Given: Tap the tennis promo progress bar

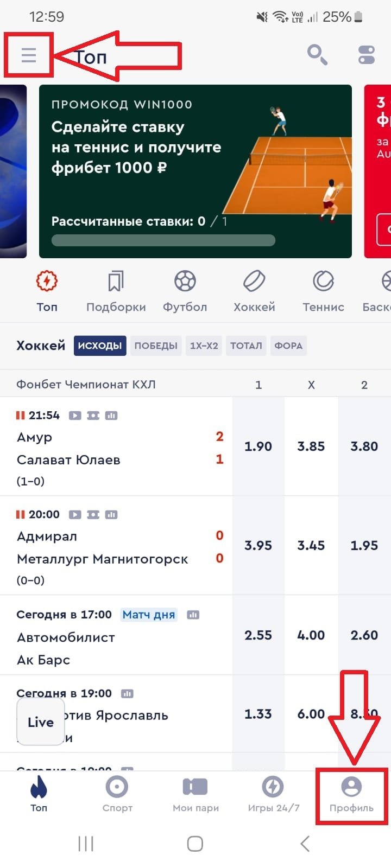Looking at the screenshot, I should click(x=163, y=240).
